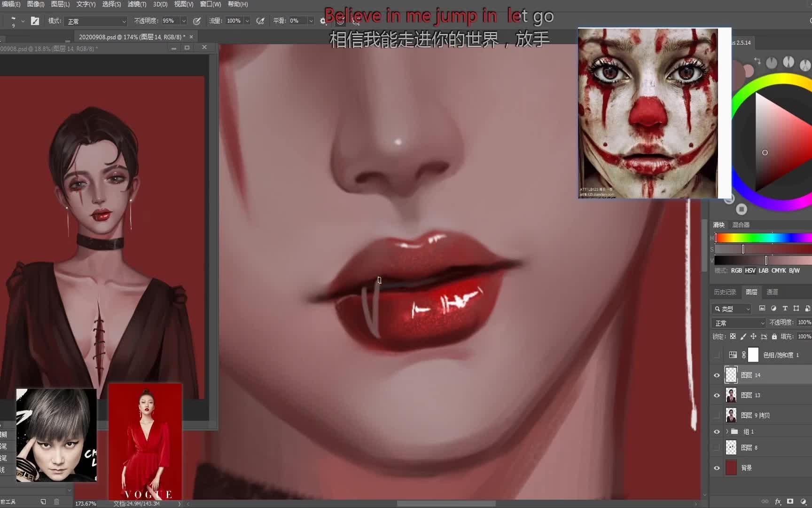Toggle pressure for opacity icon
Viewport: 812px width, 508px height.
tap(197, 21)
